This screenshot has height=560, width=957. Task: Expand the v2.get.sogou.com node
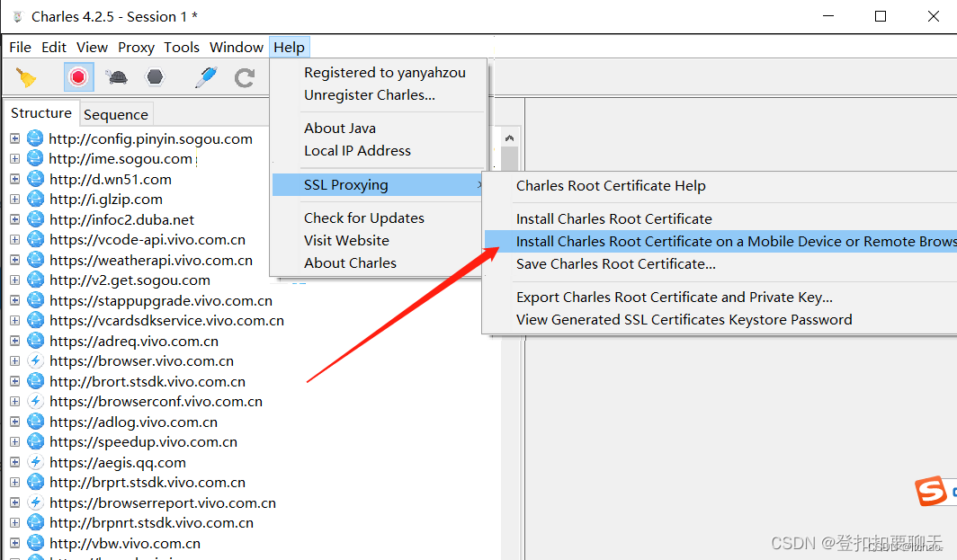(14, 280)
